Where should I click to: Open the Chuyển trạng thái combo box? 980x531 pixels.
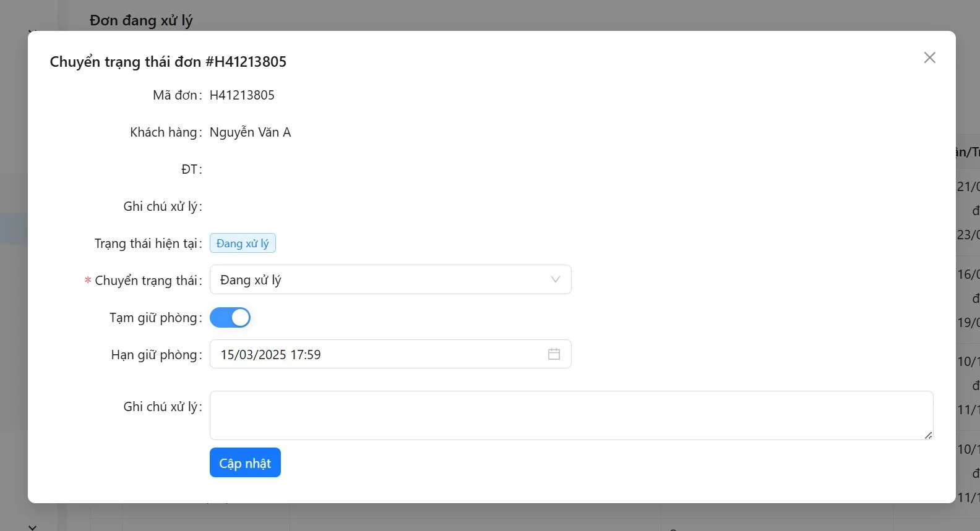[384, 280]
